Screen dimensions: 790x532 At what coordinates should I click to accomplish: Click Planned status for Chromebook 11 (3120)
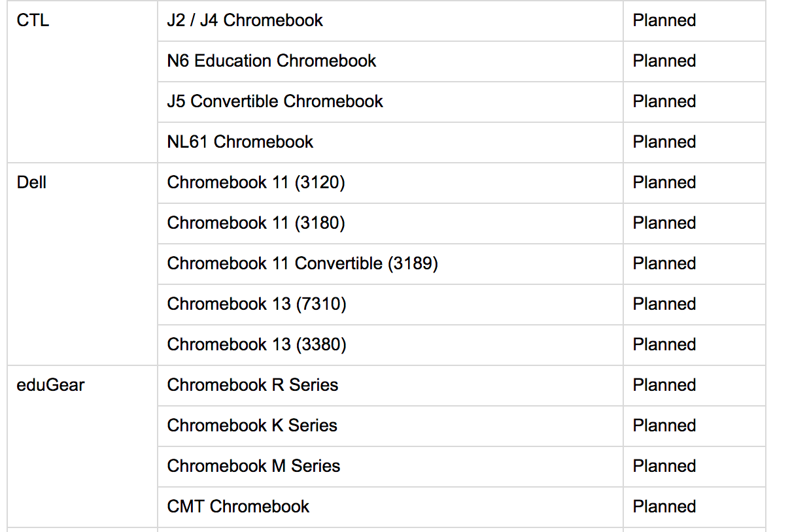coord(664,182)
